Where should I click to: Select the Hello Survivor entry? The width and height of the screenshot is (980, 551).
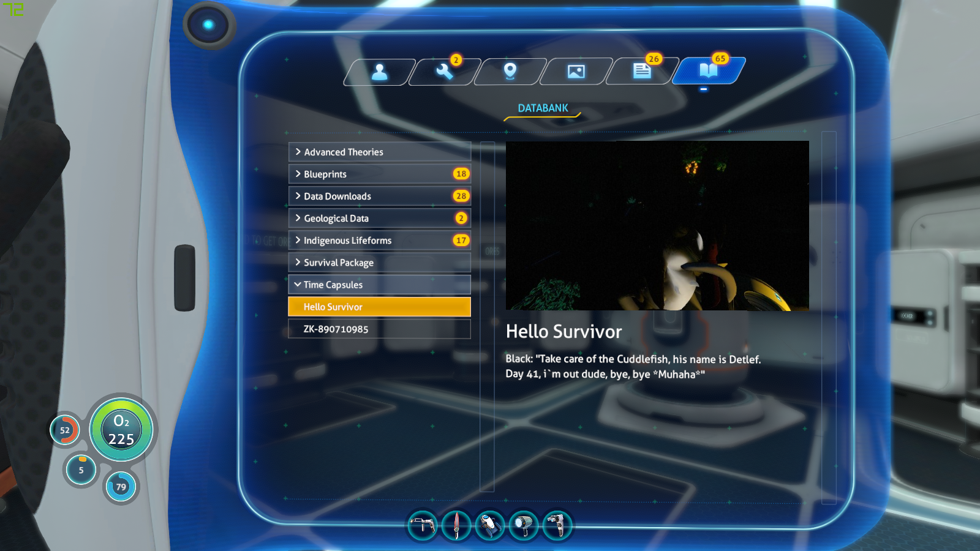pos(380,307)
